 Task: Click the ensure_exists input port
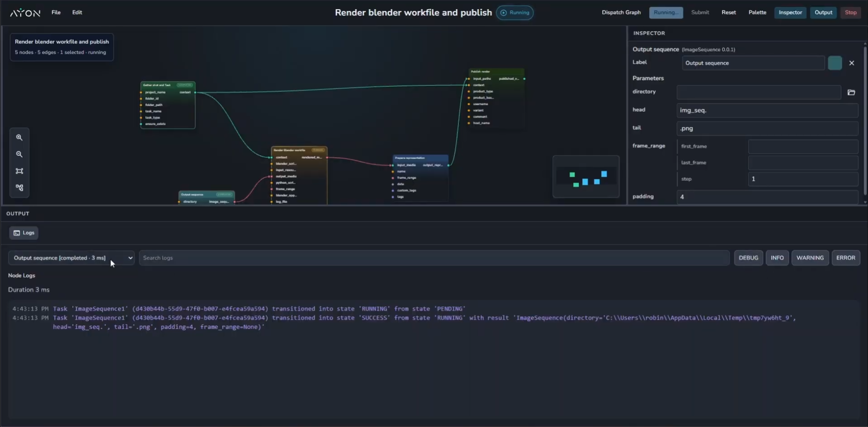coord(141,124)
